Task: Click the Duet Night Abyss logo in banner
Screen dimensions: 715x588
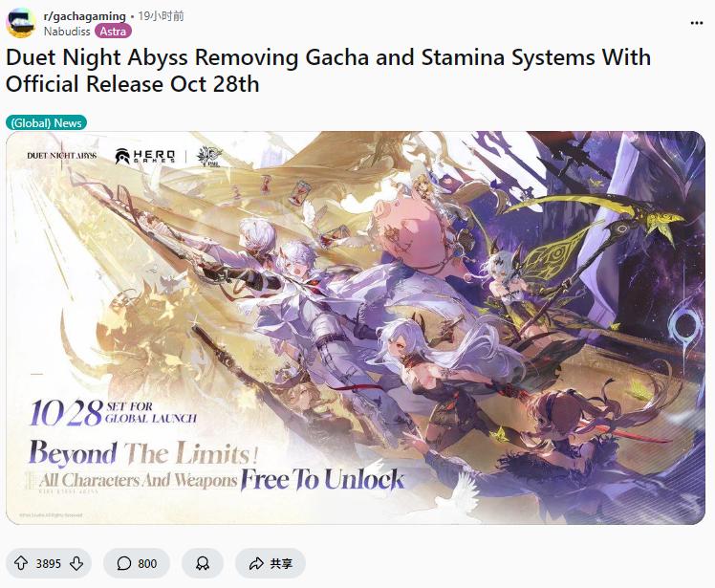Action: (x=61, y=156)
